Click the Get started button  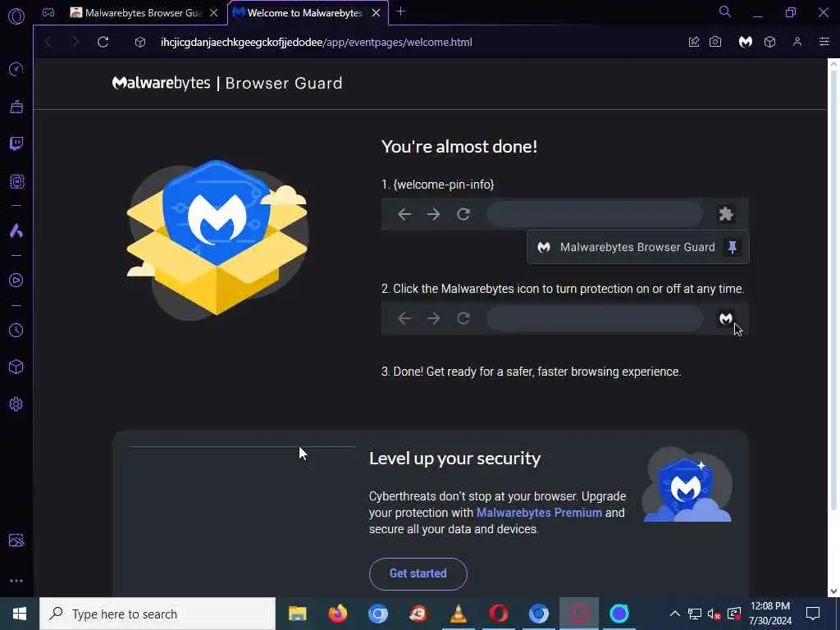tap(418, 573)
